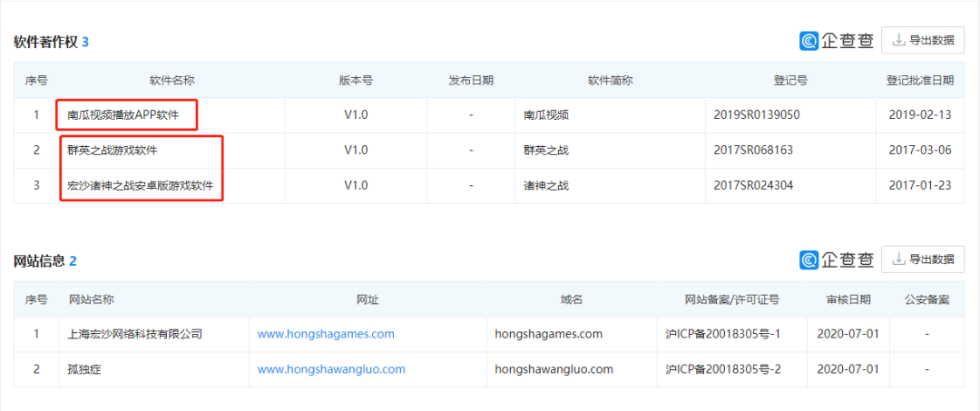Image resolution: width=980 pixels, height=411 pixels.
Task: Click the short name 诸神之战
Action: [546, 185]
